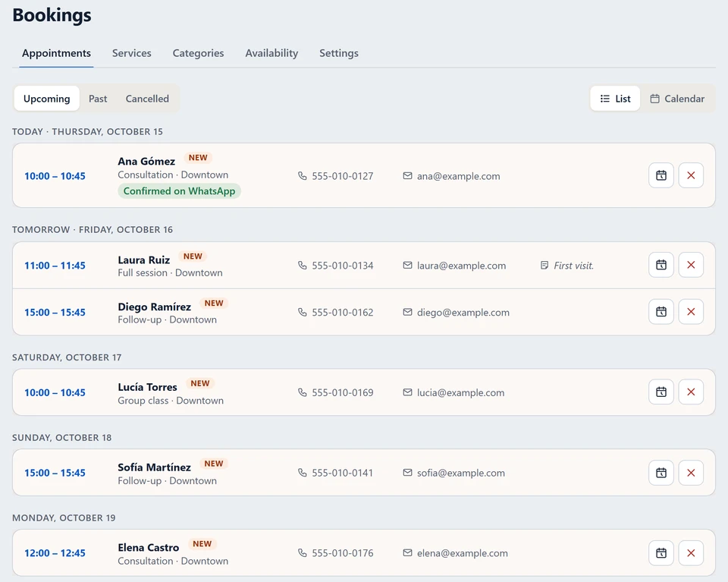
Task: Cancel Diego Ramírez's appointment with red X
Action: [x=691, y=312]
